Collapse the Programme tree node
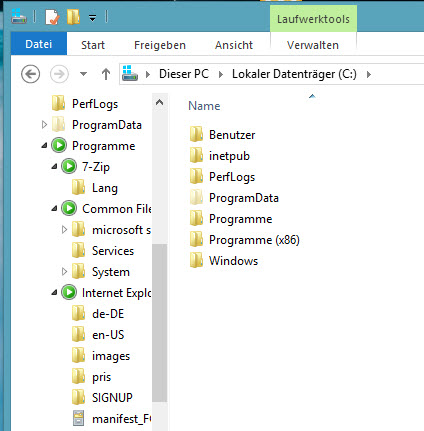The width and height of the screenshot is (424, 431). pos(44,146)
